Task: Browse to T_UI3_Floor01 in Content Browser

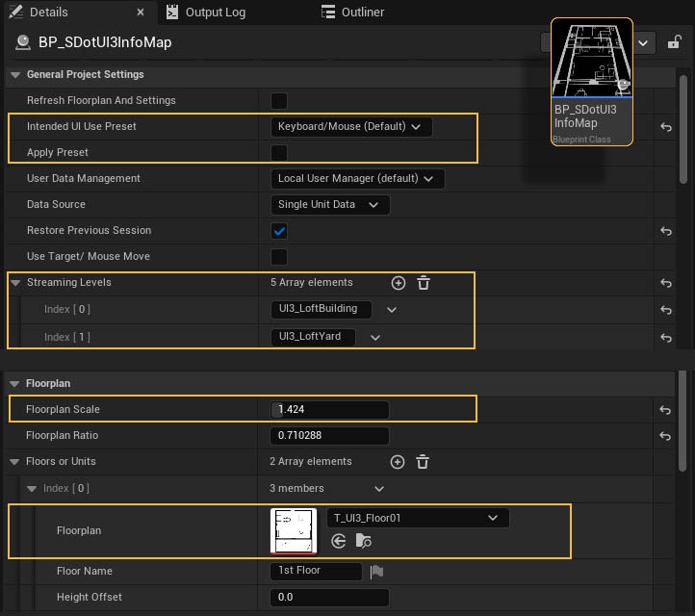Action: (x=363, y=542)
